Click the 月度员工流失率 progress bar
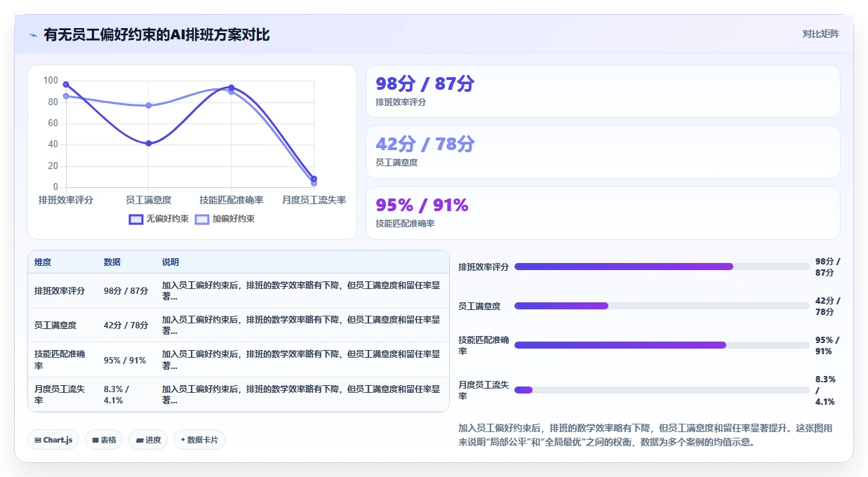The height and width of the screenshot is (477, 868). click(x=662, y=390)
